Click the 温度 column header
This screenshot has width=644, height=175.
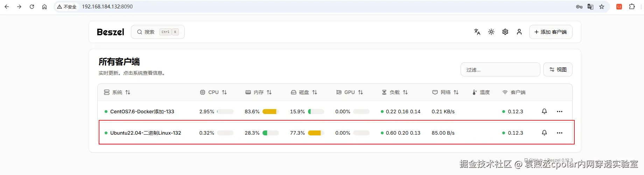[481, 92]
